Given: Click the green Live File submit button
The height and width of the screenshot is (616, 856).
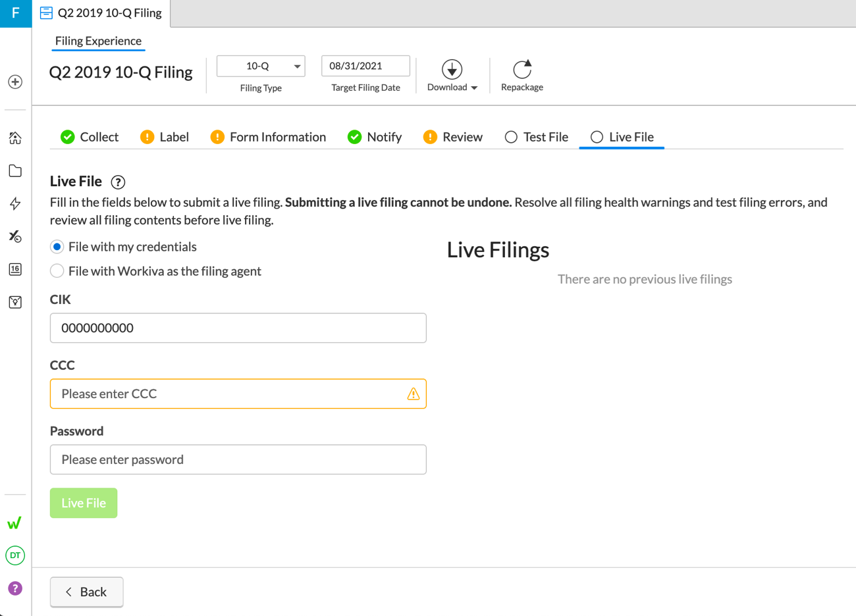Looking at the screenshot, I should pos(84,503).
